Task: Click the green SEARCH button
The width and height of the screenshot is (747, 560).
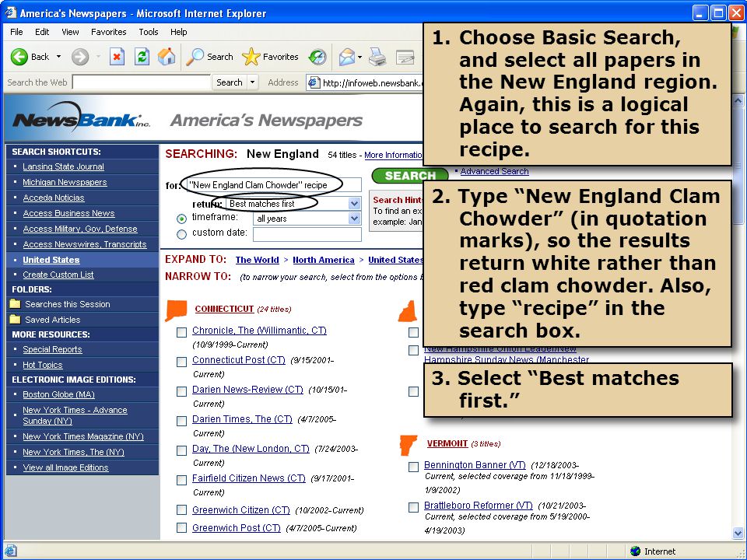Action: 410,176
